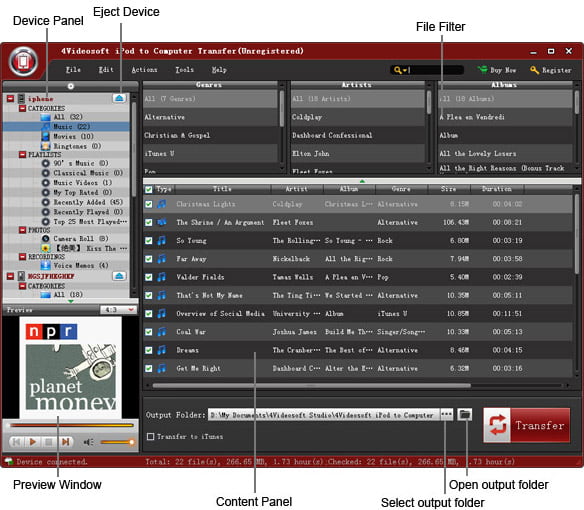Screen dimensions: 584x510
Task: Toggle select-all checkbox in Type header
Action: (x=149, y=190)
